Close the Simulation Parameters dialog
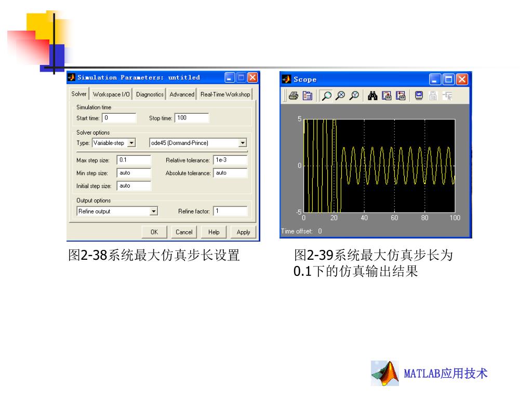 coord(252,78)
